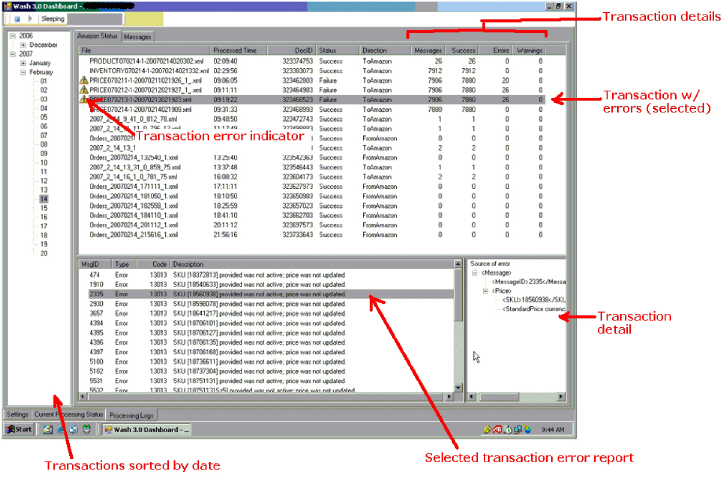Select day 14 in the date tree
The image size is (723, 479).
coord(44,199)
